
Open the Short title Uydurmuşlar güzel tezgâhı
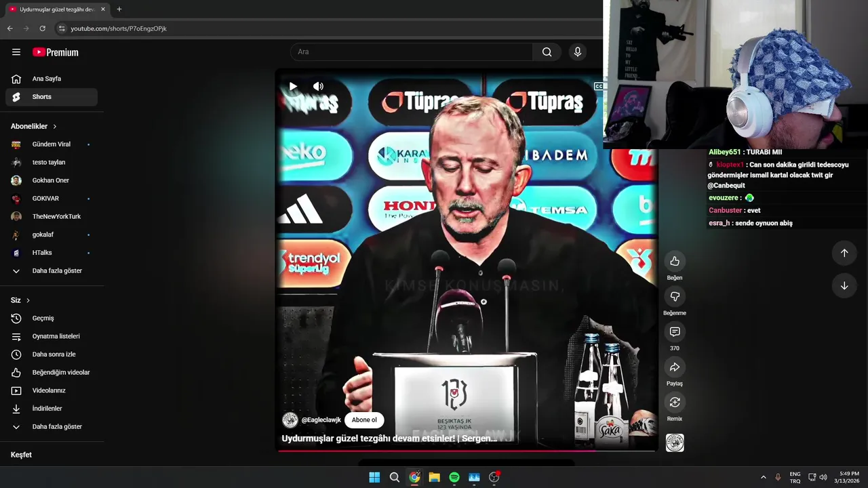click(x=390, y=439)
